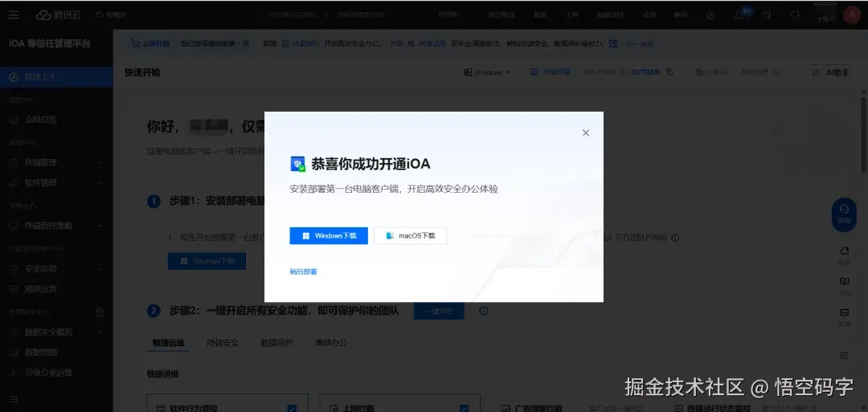
Task: Open the AI助手 button
Action: click(831, 72)
